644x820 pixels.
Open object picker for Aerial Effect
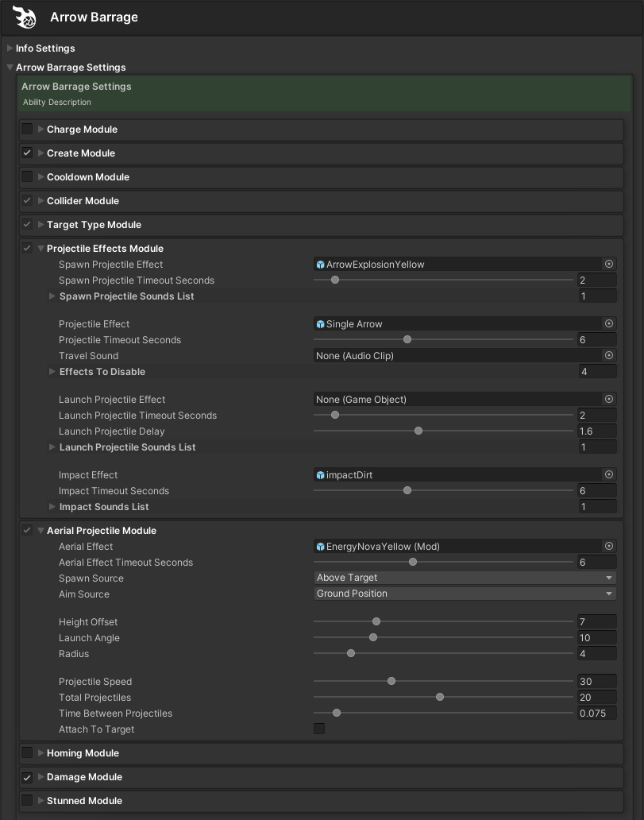coord(609,547)
